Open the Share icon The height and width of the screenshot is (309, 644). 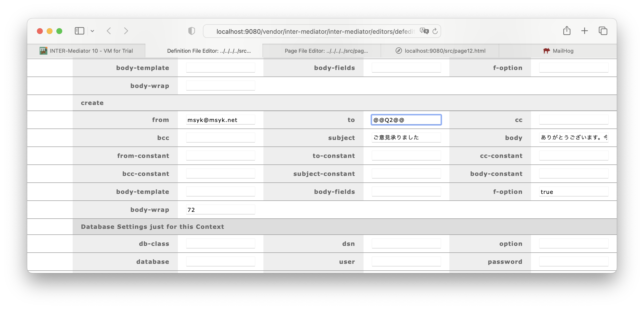coord(567,31)
